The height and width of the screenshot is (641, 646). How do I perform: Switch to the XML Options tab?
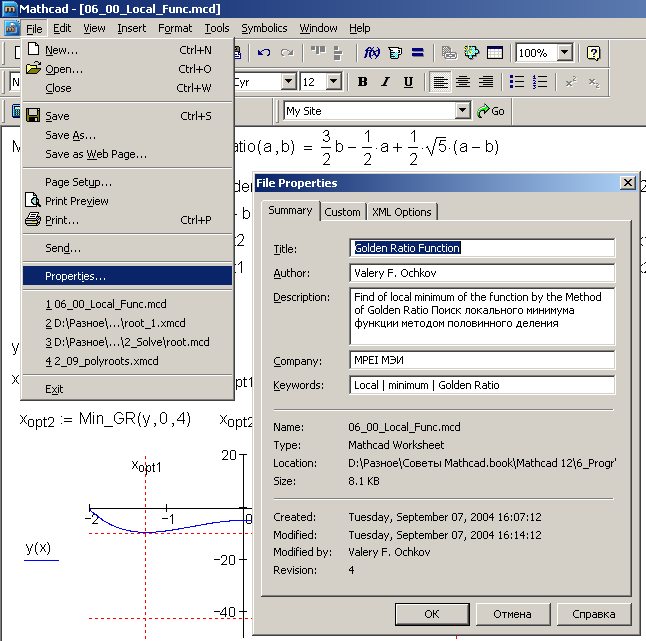[x=401, y=212]
